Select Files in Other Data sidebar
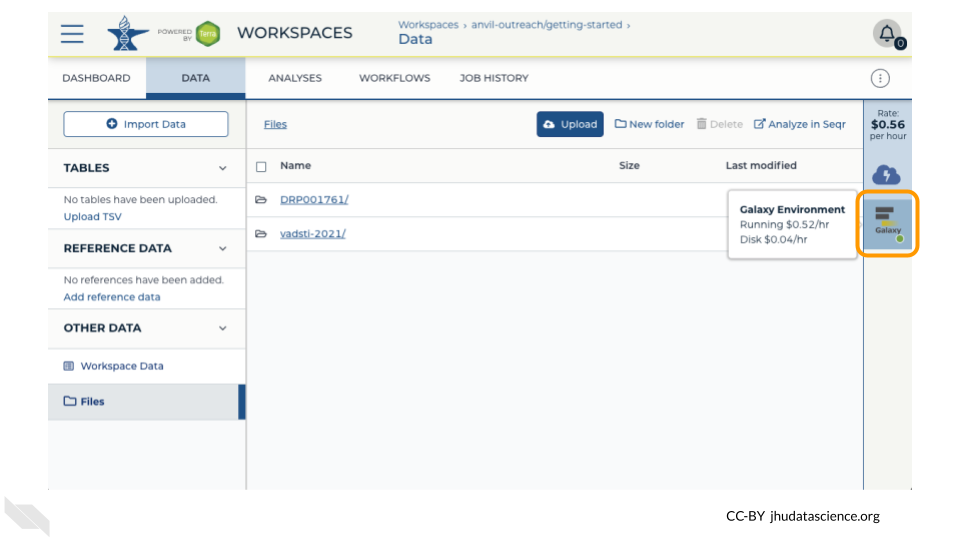This screenshot has width=960, height=540. click(147, 402)
